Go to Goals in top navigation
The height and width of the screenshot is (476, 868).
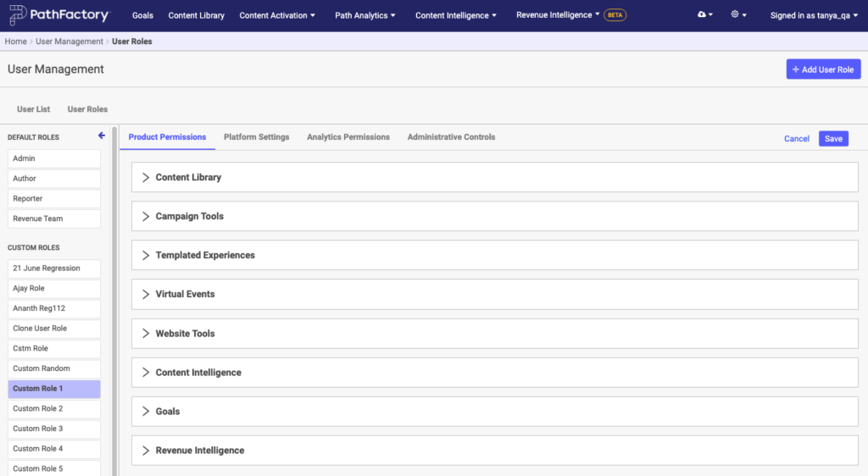[x=142, y=15]
